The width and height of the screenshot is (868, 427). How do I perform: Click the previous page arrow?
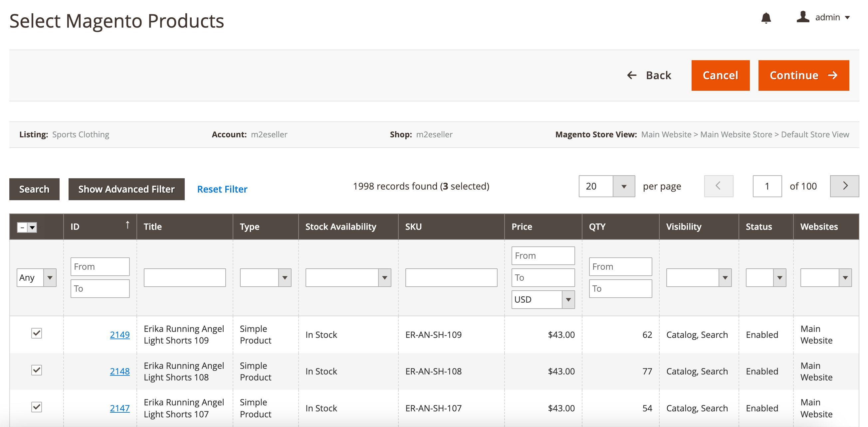point(718,186)
